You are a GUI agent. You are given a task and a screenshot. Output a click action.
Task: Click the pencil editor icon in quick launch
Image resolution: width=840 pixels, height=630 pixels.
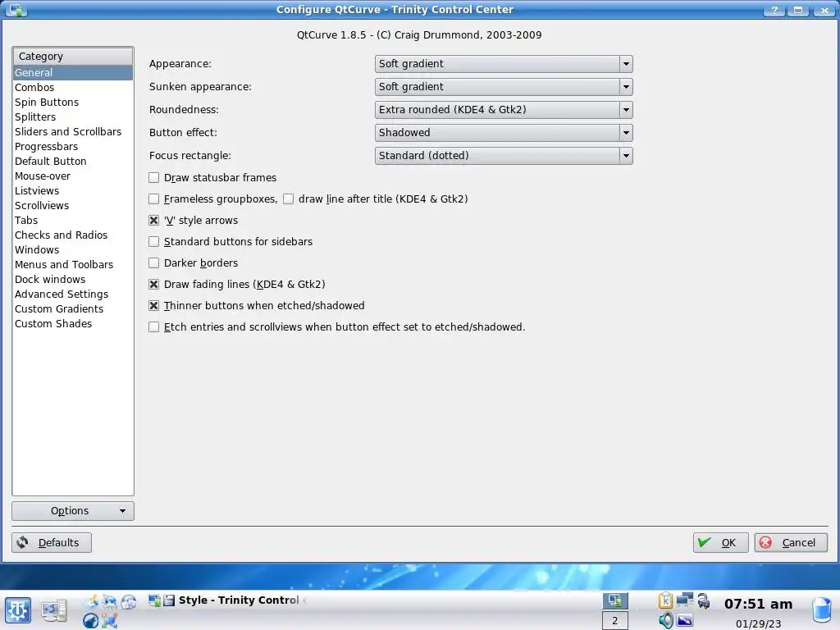90,601
